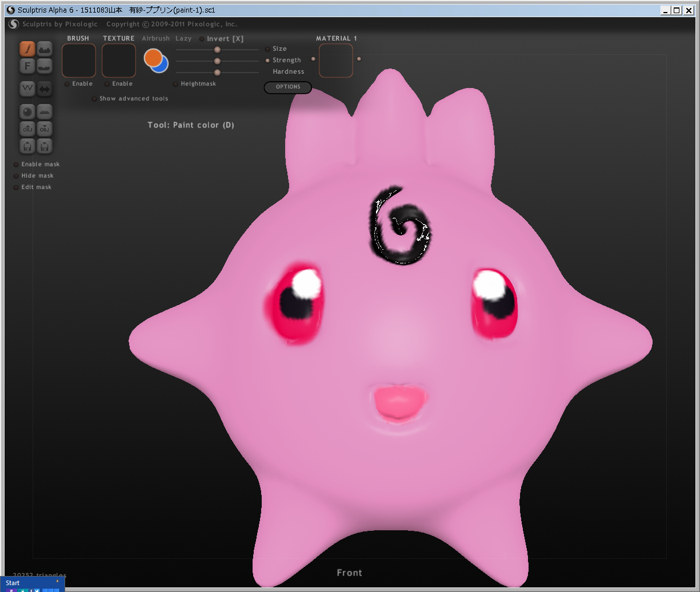The height and width of the screenshot is (592, 700).
Task: Click the 'Hardness' slider label
Action: pos(289,72)
